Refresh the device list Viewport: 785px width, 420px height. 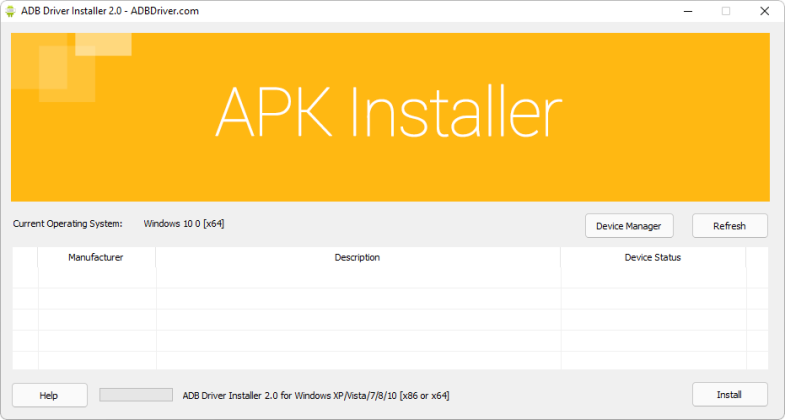point(729,226)
